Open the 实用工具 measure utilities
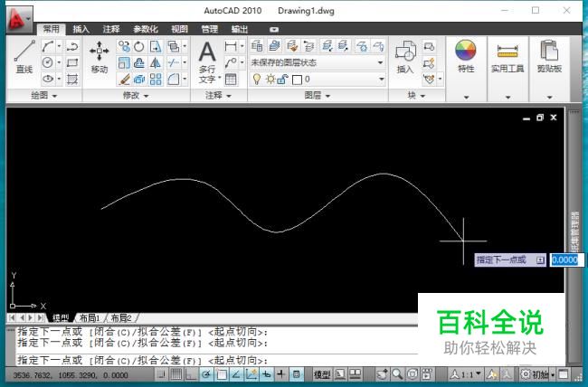Screen dimensions: 588x387 pyautogui.click(x=507, y=56)
